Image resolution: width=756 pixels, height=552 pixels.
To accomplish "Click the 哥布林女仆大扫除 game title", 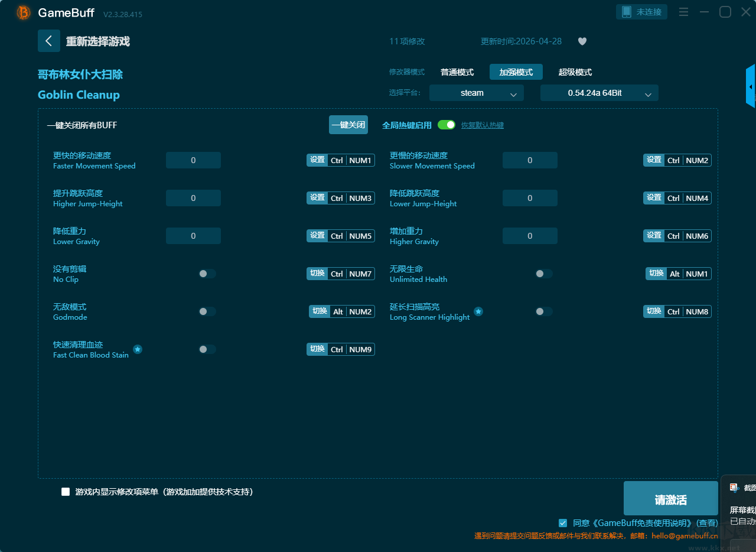I will coord(80,74).
